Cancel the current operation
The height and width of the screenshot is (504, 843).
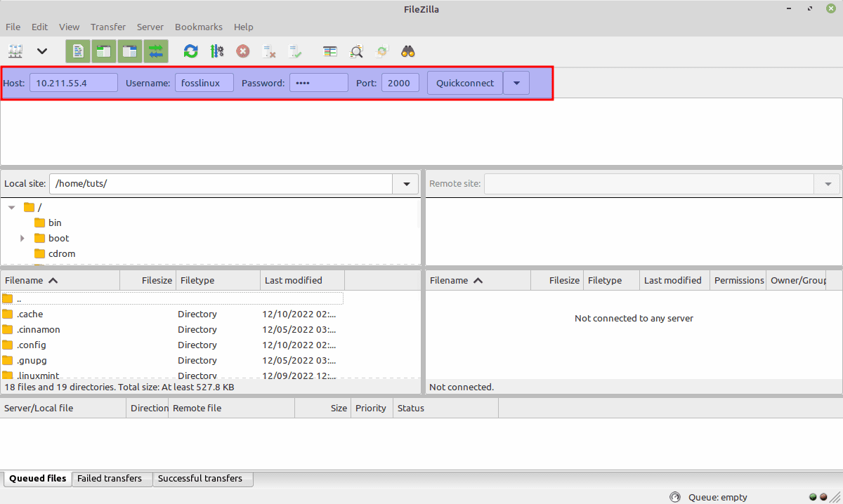(242, 51)
